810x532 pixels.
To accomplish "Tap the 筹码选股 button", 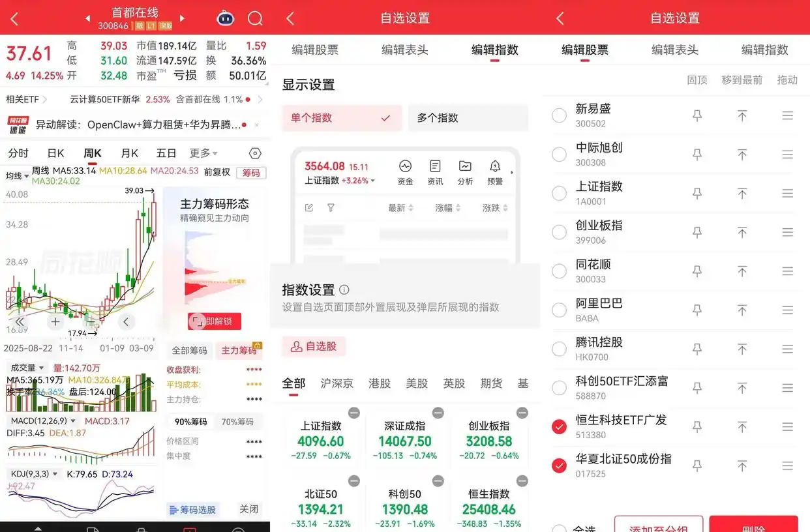I will click(x=192, y=510).
